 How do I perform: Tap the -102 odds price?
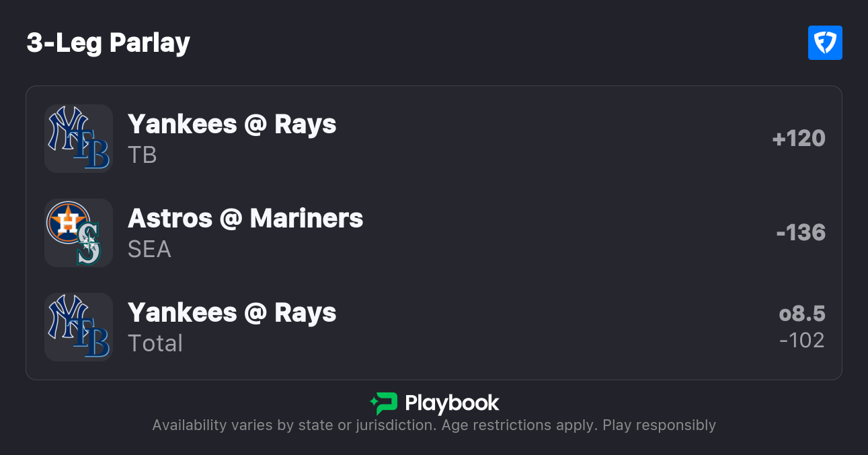(x=801, y=341)
